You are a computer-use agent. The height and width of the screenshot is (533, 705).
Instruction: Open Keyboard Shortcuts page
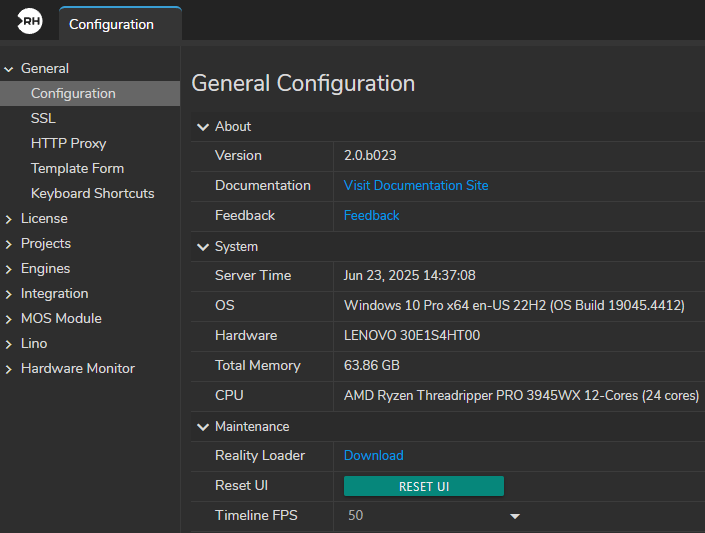92,193
